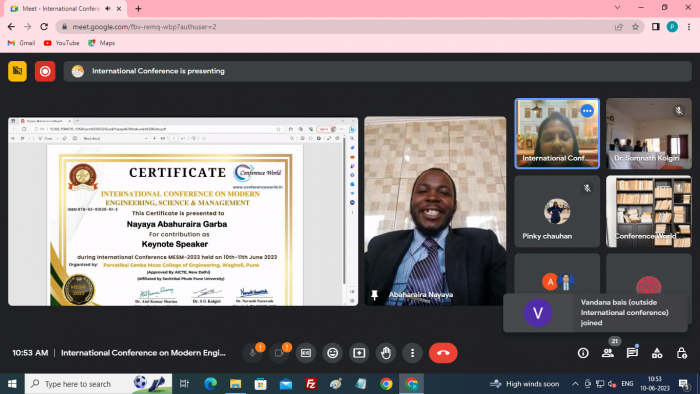
Task: Open options on International Conf tile
Action: point(587,111)
